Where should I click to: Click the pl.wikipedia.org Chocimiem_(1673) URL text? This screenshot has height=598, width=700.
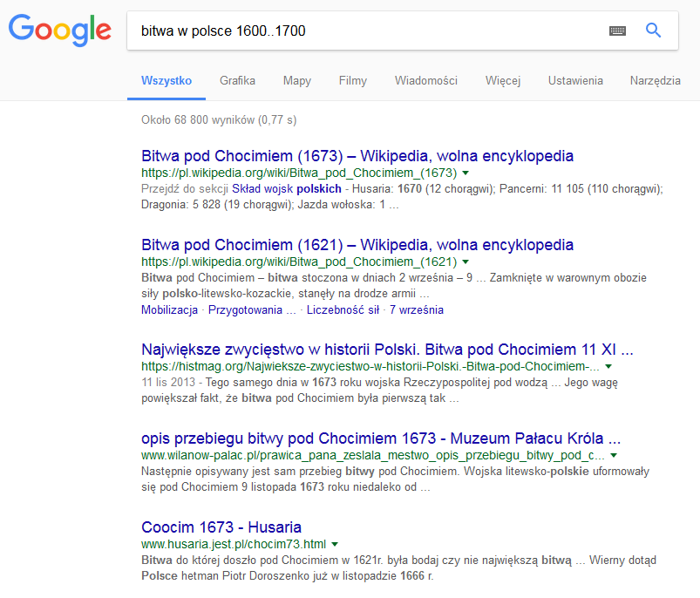pos(299,173)
